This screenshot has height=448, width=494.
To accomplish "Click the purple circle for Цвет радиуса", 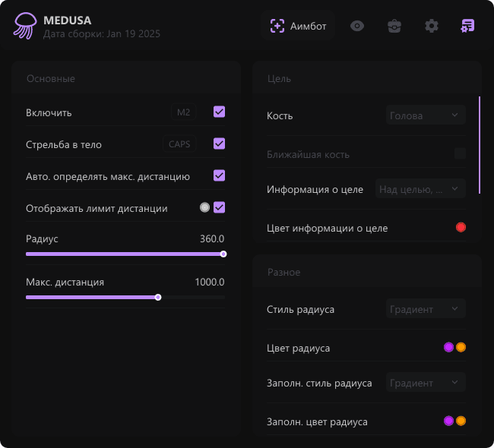I will coord(448,348).
